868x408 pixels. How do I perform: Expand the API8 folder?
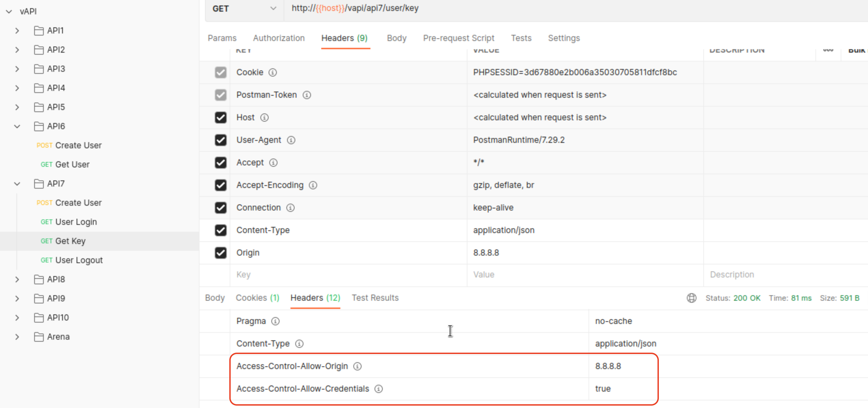tap(17, 280)
